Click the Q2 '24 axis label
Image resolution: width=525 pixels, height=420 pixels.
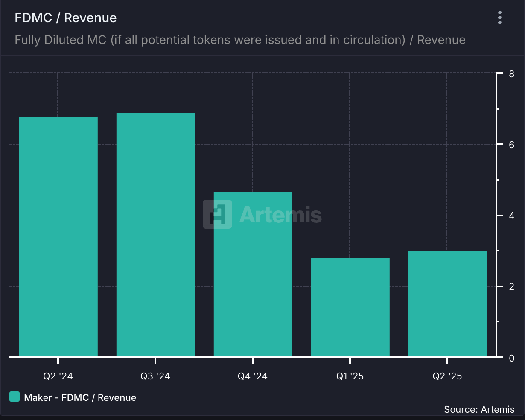(58, 376)
